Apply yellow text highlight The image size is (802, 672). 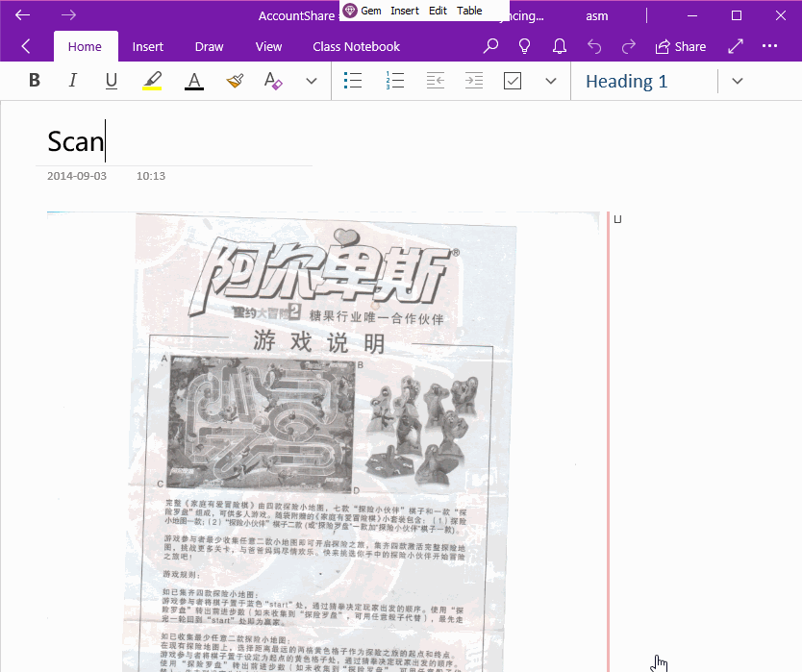[x=152, y=81]
